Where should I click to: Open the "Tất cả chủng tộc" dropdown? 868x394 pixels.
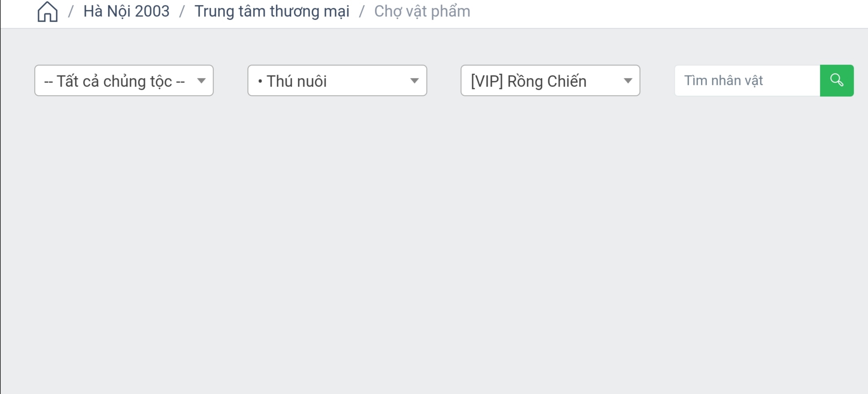point(124,81)
